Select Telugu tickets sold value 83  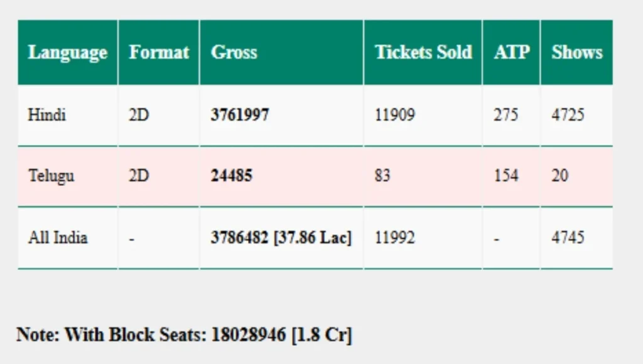(x=382, y=175)
